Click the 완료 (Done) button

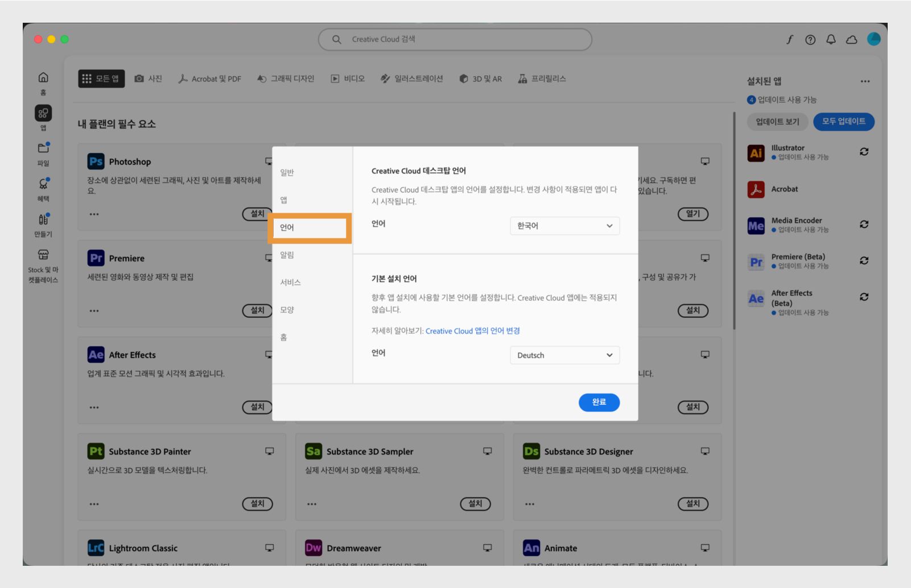click(x=599, y=402)
